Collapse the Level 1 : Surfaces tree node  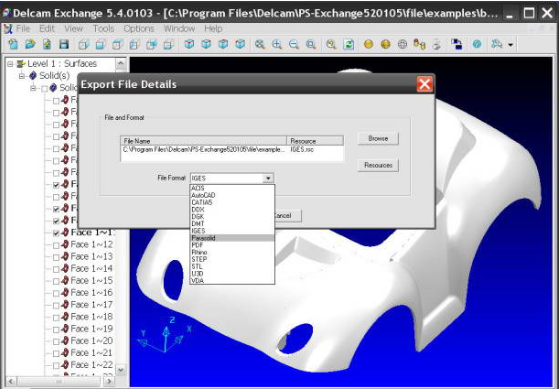pos(10,64)
